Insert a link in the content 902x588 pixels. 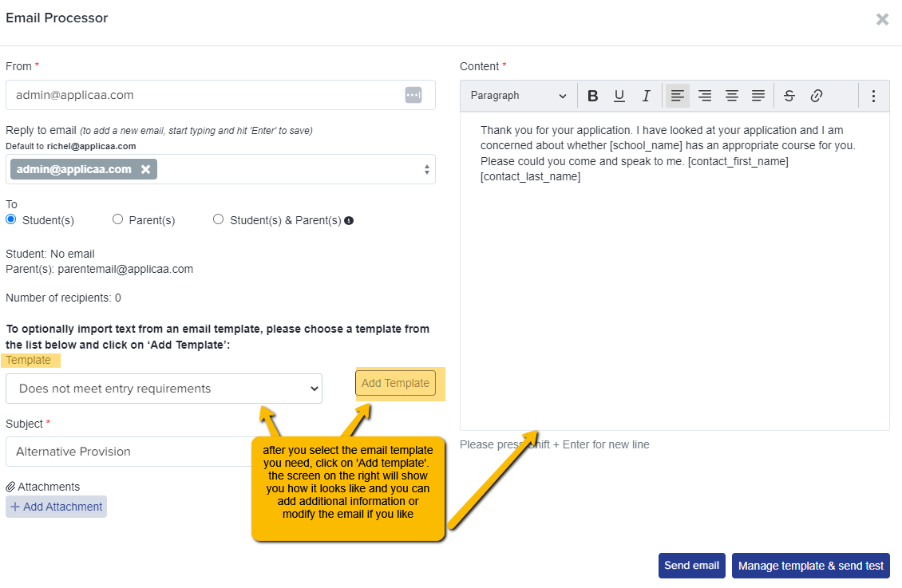(817, 96)
